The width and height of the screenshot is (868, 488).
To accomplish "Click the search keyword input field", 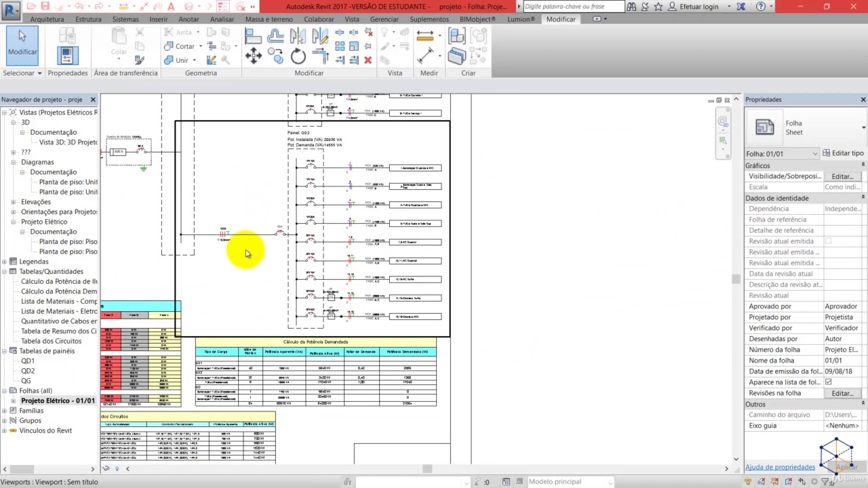I will click(x=574, y=6).
